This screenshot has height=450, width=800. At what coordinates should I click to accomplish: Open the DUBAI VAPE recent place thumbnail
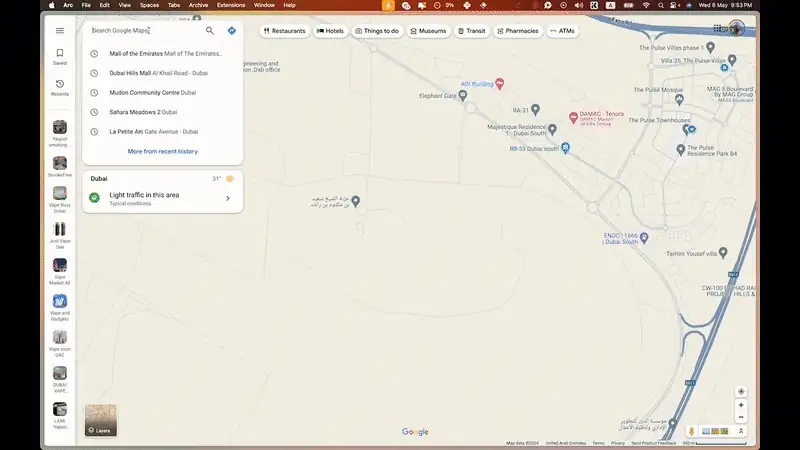pos(60,373)
